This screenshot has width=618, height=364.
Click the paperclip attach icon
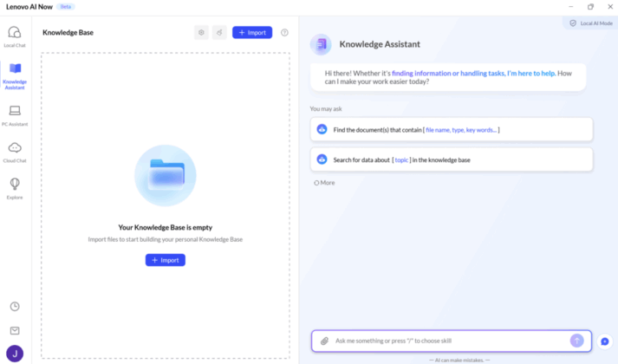click(x=324, y=341)
